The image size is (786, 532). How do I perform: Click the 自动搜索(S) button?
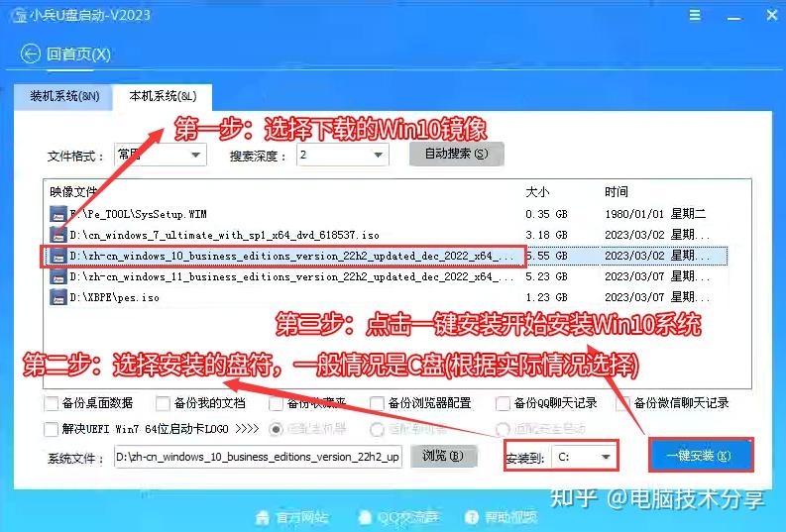[456, 154]
